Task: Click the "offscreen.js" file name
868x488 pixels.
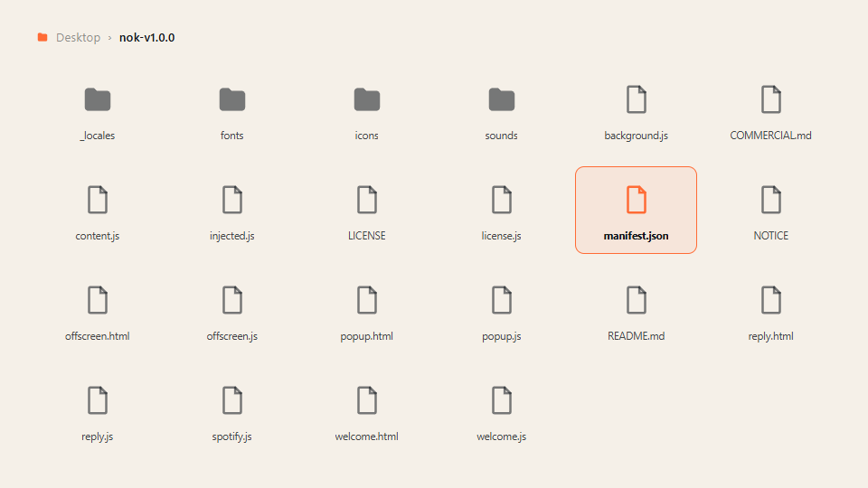Action: [x=232, y=336]
